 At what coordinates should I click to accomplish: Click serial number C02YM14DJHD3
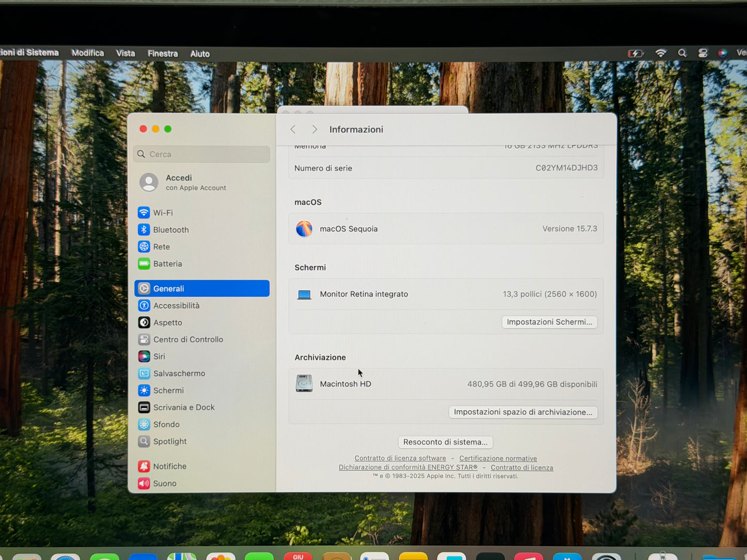[x=567, y=168]
